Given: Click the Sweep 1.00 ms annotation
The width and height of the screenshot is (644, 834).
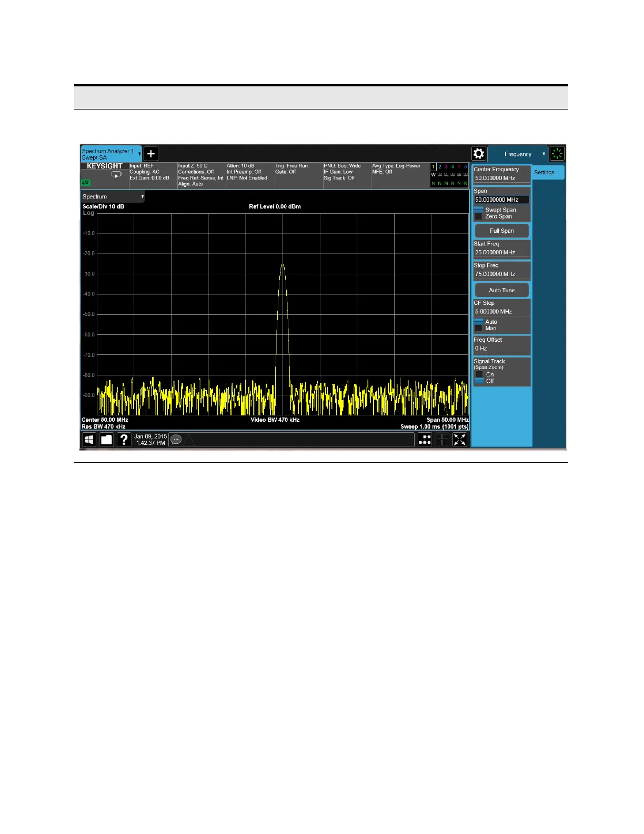Looking at the screenshot, I should tap(435, 426).
